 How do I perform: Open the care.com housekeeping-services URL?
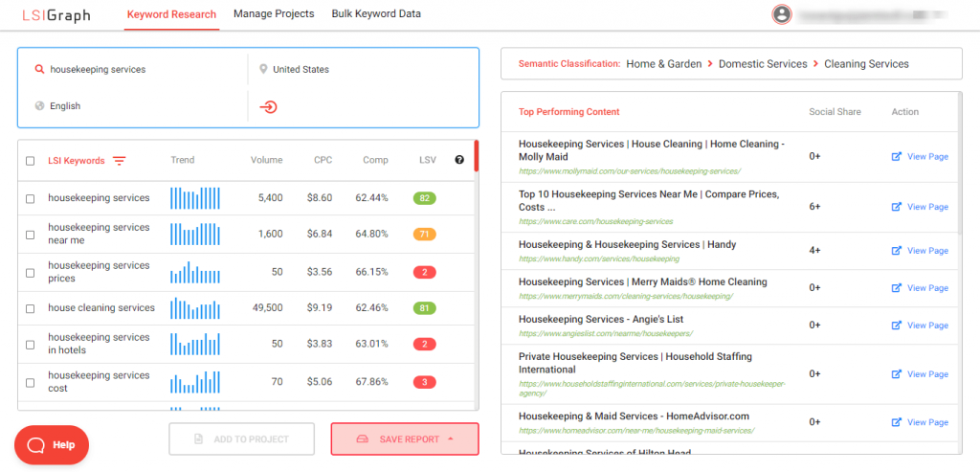pos(595,221)
